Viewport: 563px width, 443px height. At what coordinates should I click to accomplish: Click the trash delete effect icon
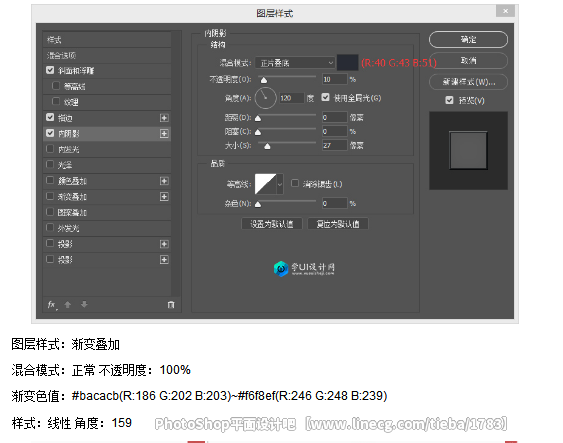pos(171,305)
